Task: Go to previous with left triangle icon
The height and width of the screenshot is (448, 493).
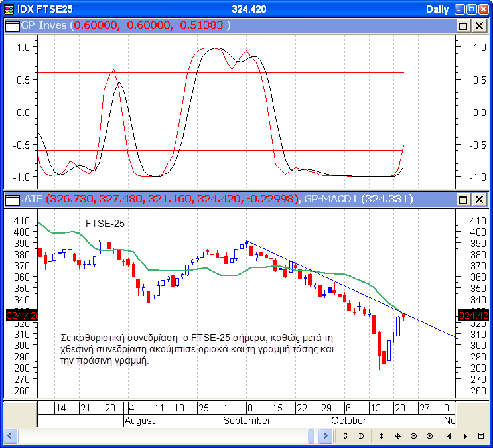Action: pos(449,436)
